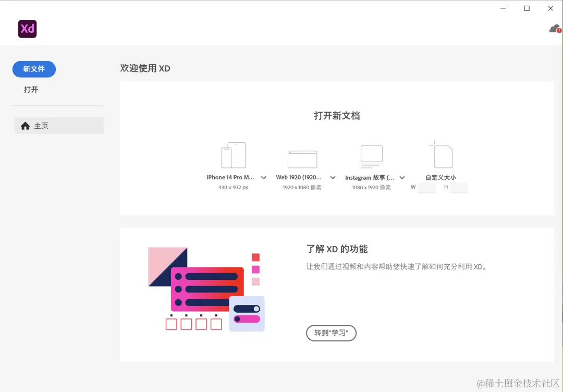Image resolution: width=563 pixels, height=392 pixels.
Task: Click the home icon beside 主页
Action: (x=25, y=125)
